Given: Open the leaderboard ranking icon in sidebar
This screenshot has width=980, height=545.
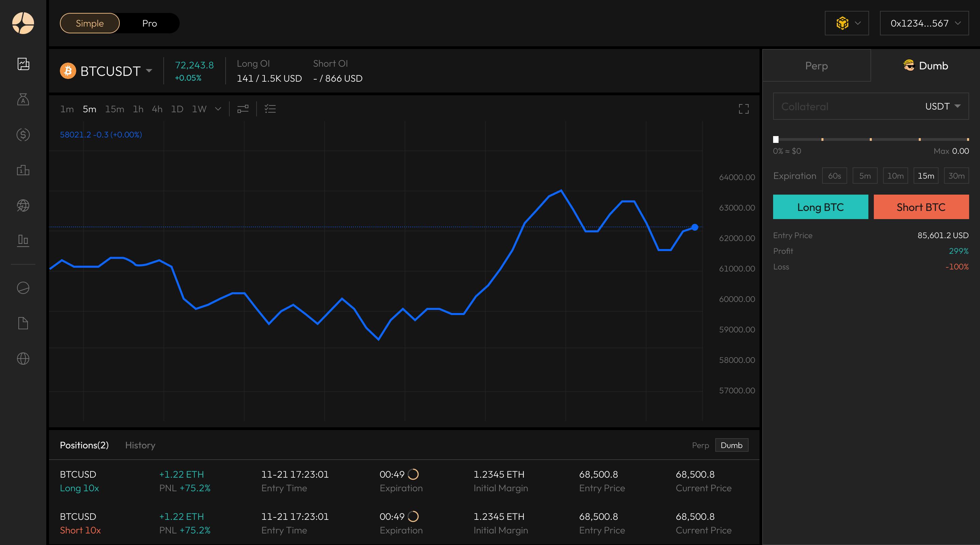Looking at the screenshot, I should coord(23,170).
